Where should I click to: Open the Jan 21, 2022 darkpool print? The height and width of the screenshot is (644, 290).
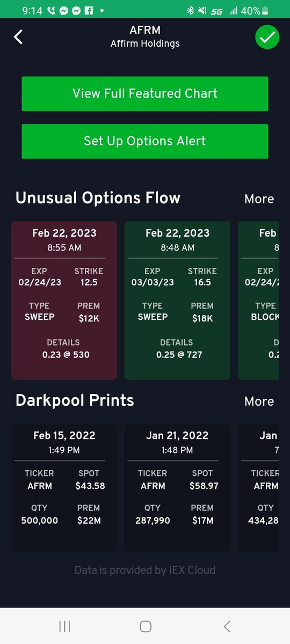[x=177, y=488]
